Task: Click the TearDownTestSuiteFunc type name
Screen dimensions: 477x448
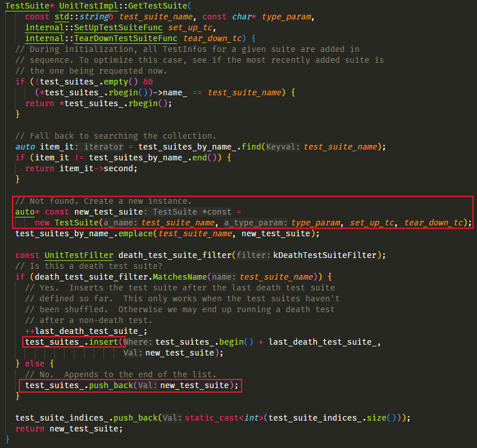Action: pos(125,38)
